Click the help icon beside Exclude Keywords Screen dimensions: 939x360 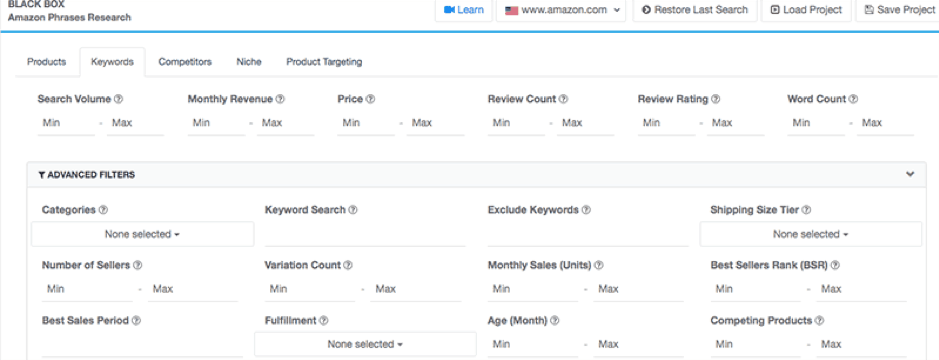[586, 210]
